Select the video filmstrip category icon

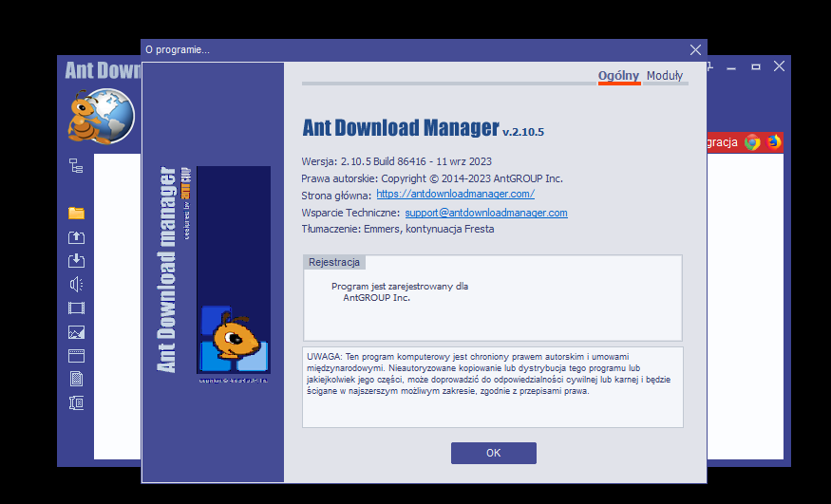point(76,308)
